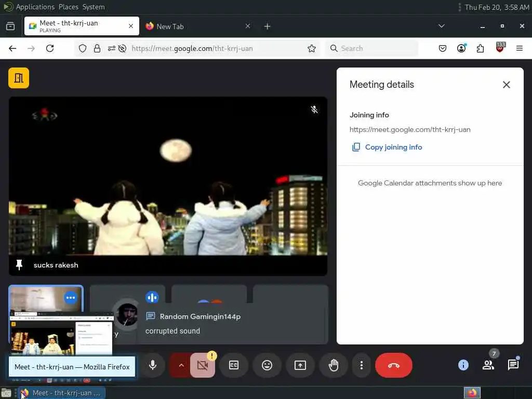Click the participant avatar thumbnail
The width and height of the screenshot is (532, 399).
pyautogui.click(x=127, y=314)
